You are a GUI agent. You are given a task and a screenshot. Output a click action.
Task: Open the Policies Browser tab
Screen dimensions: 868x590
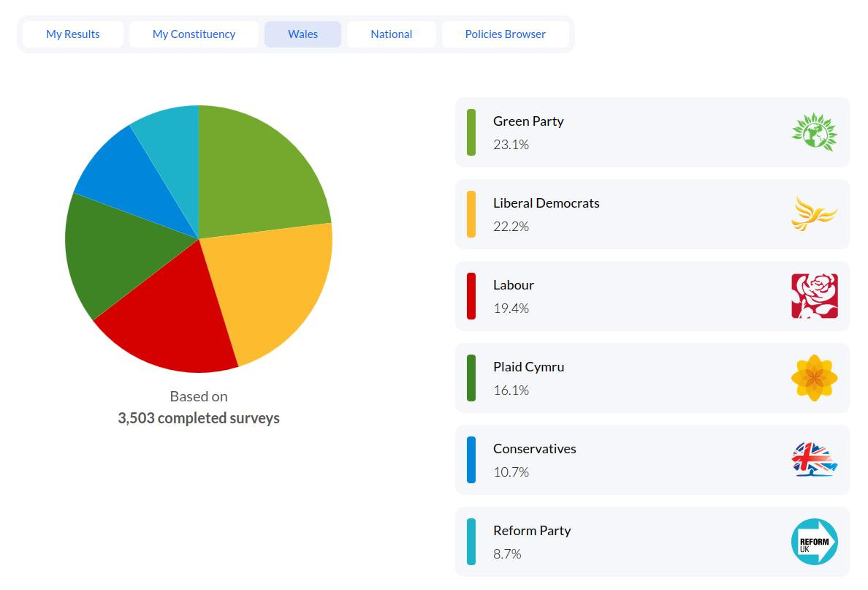[x=505, y=34]
